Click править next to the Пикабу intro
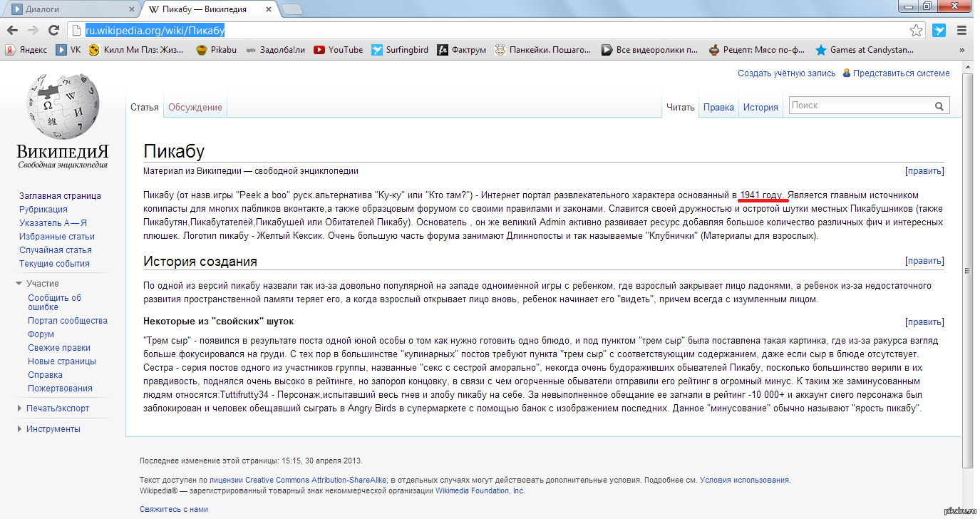 (924, 171)
